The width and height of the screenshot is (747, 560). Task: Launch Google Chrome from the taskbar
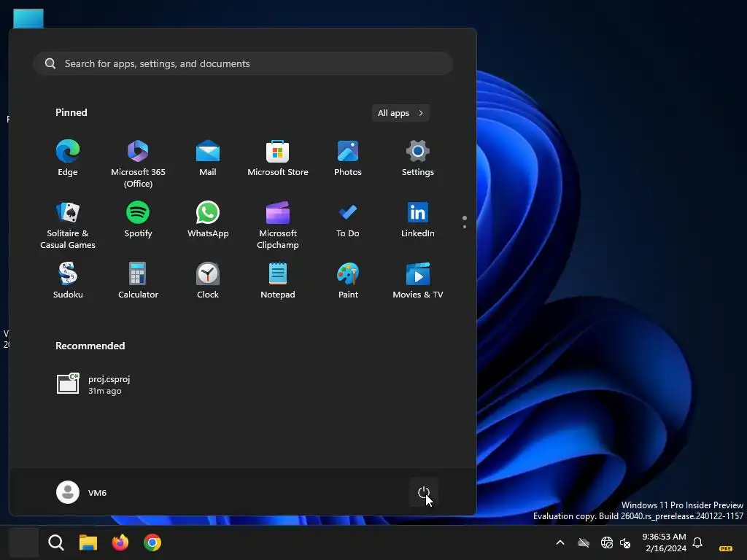152,542
